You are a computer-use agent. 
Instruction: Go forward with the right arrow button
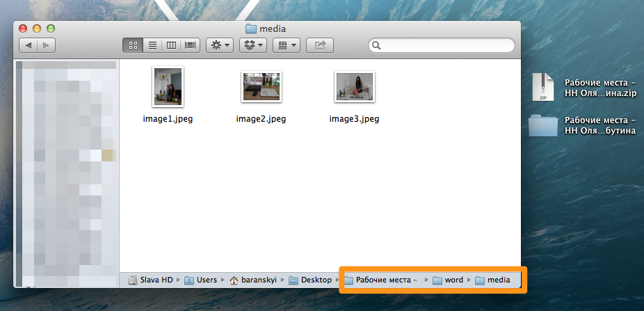click(47, 45)
